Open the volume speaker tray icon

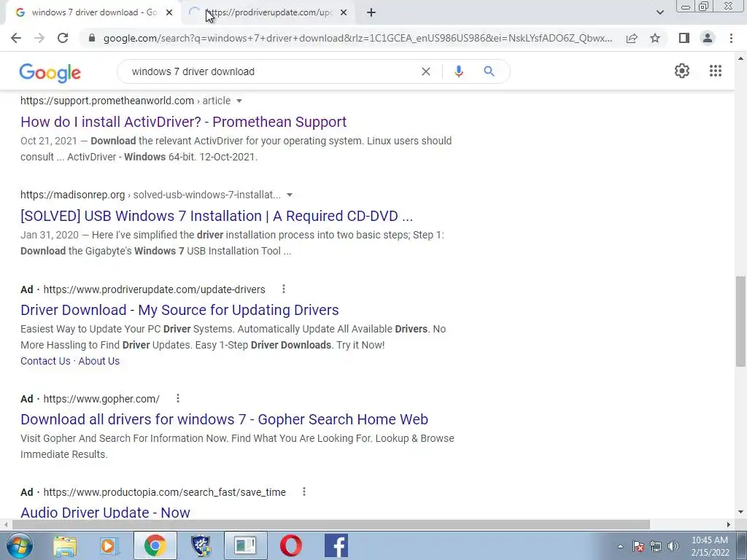673,546
